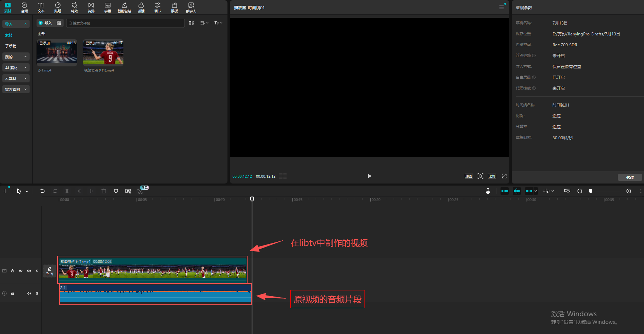Click the 模板 (Templates) icon
This screenshot has height=334, width=644.
click(x=174, y=7)
